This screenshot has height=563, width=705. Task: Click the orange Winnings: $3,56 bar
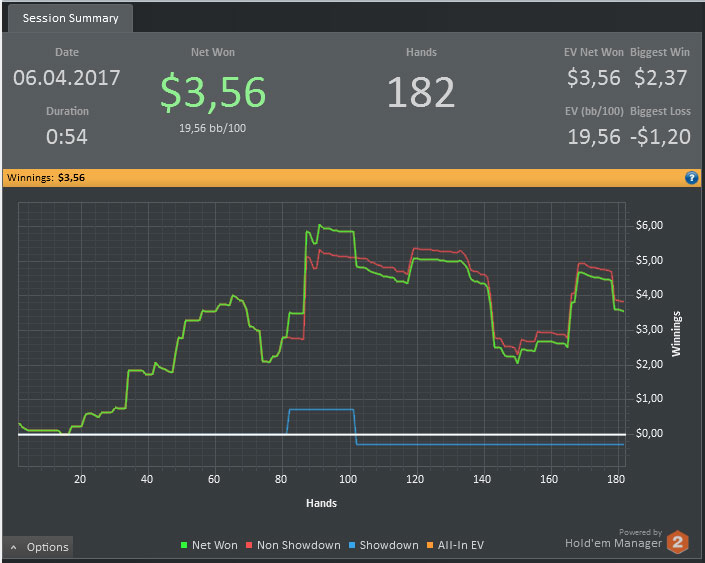[352, 178]
